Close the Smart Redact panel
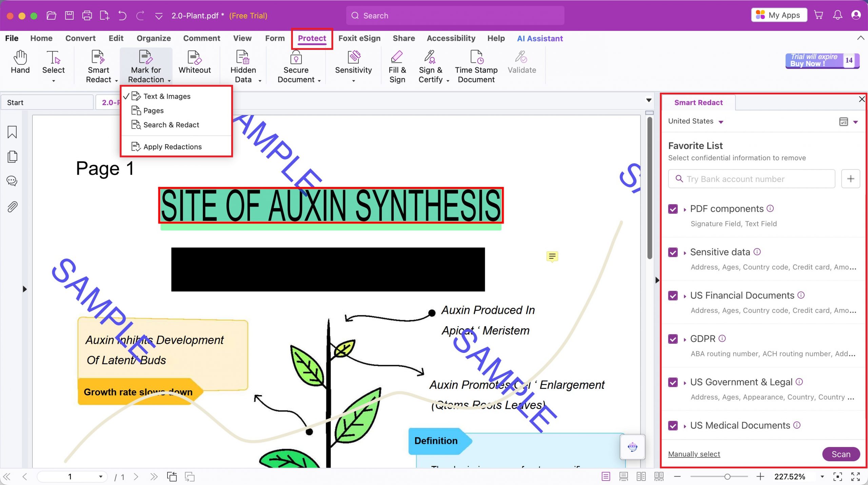This screenshot has width=868, height=485. pyautogui.click(x=862, y=99)
